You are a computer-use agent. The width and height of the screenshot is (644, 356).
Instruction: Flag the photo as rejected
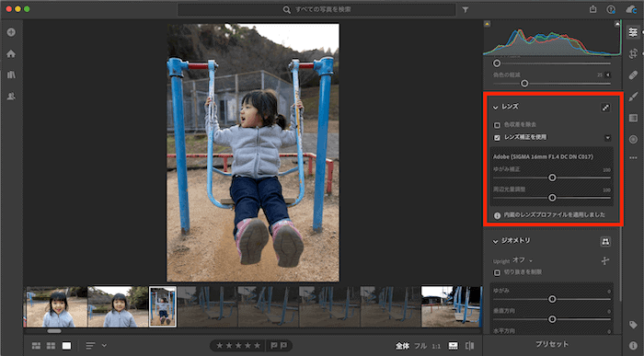click(283, 346)
